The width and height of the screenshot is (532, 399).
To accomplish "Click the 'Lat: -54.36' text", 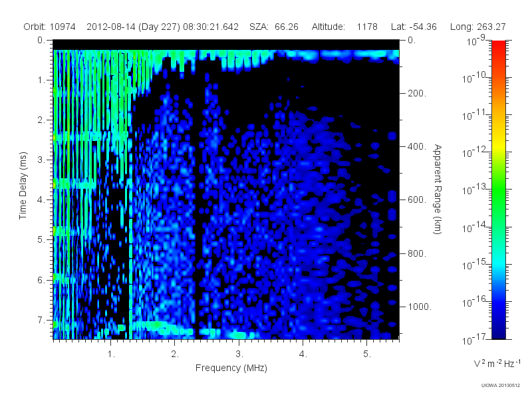I will 414,27.
